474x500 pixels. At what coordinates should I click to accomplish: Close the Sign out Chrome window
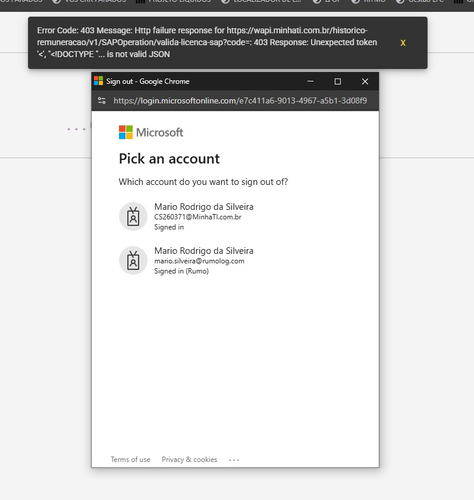(365, 81)
